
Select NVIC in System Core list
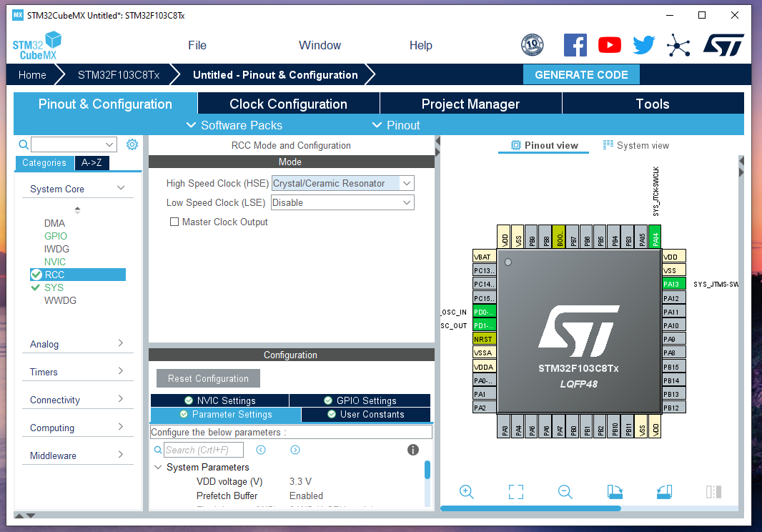[x=54, y=262]
